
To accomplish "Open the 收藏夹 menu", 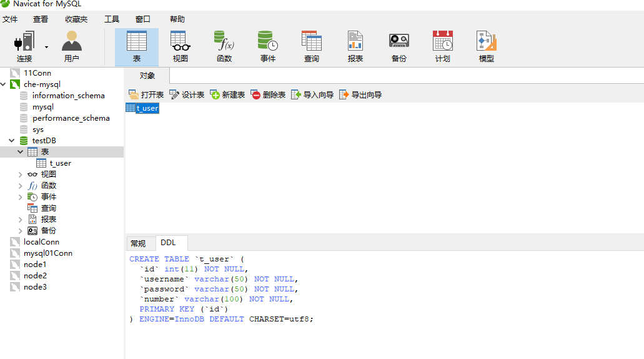I will tap(76, 19).
